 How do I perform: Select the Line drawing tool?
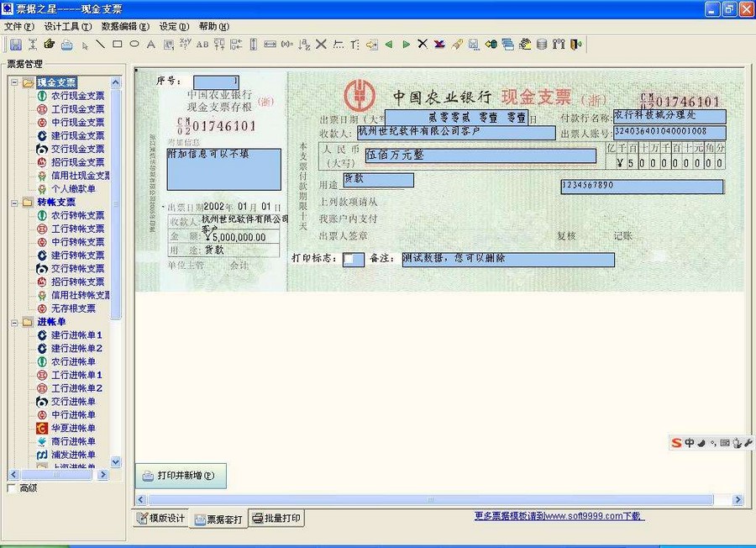pos(100,44)
